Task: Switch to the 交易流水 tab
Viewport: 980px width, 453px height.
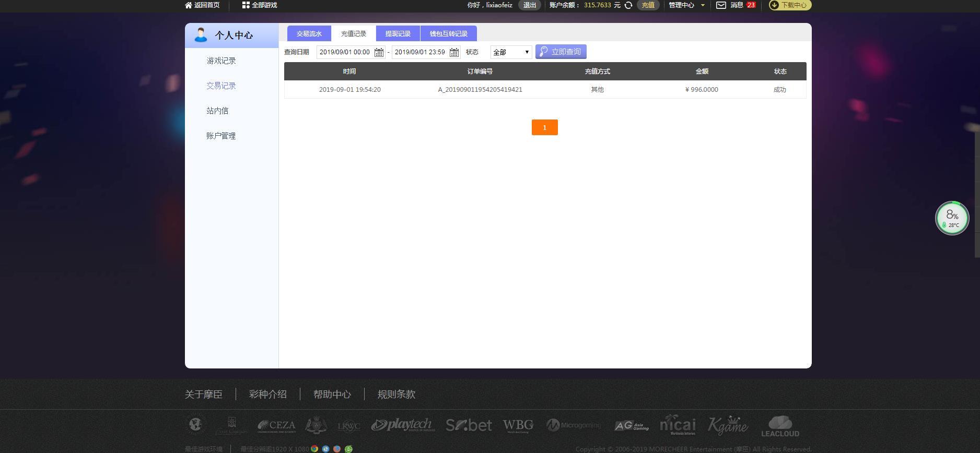Action: pos(309,33)
